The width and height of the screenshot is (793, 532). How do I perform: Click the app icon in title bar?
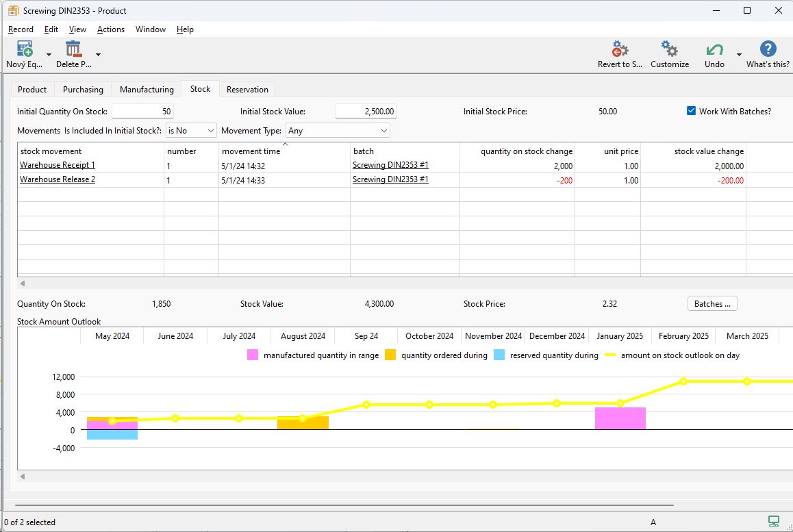click(13, 11)
